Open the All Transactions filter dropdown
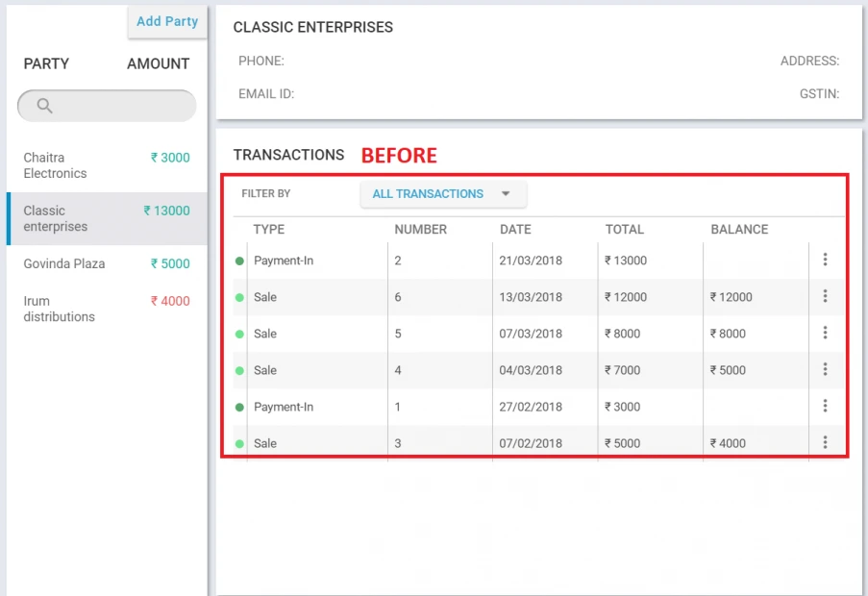The height and width of the screenshot is (596, 868). pyautogui.click(x=443, y=193)
